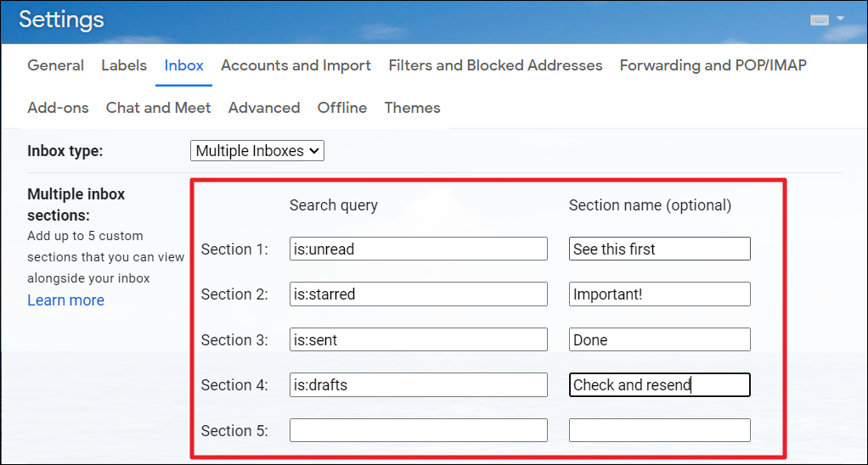Click the Learn more link
868x465 pixels.
click(66, 300)
